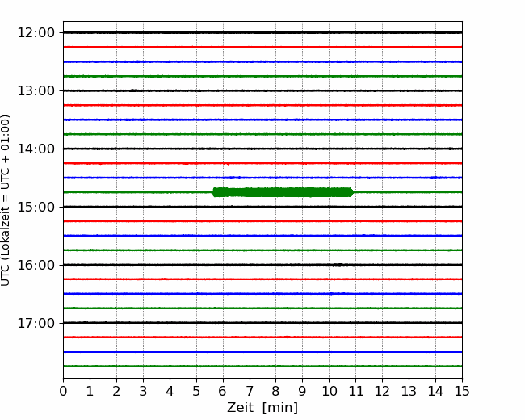Select the black trace at 16:00
The width and height of the screenshot is (525, 420).
[262, 265]
